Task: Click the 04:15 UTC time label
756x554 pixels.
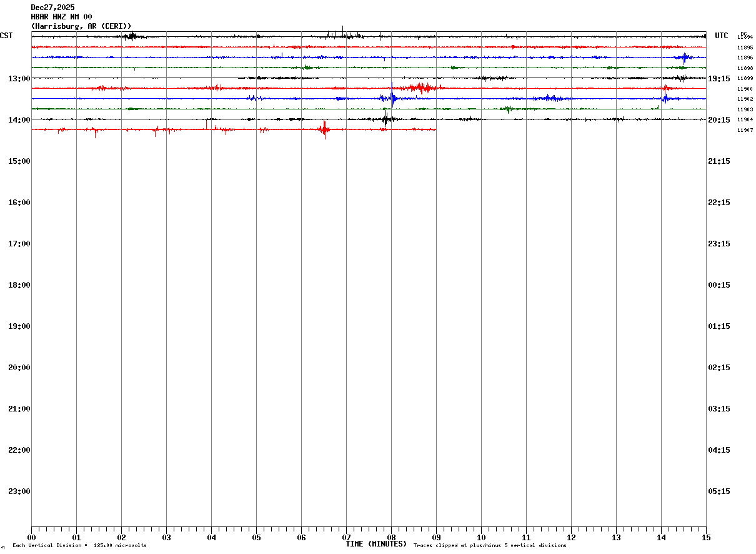Action: pos(719,450)
